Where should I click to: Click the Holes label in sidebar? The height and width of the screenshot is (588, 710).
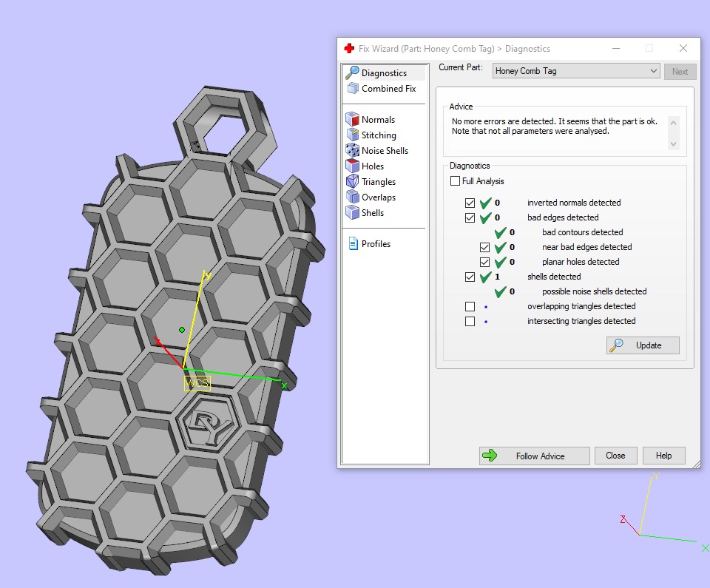coord(372,166)
